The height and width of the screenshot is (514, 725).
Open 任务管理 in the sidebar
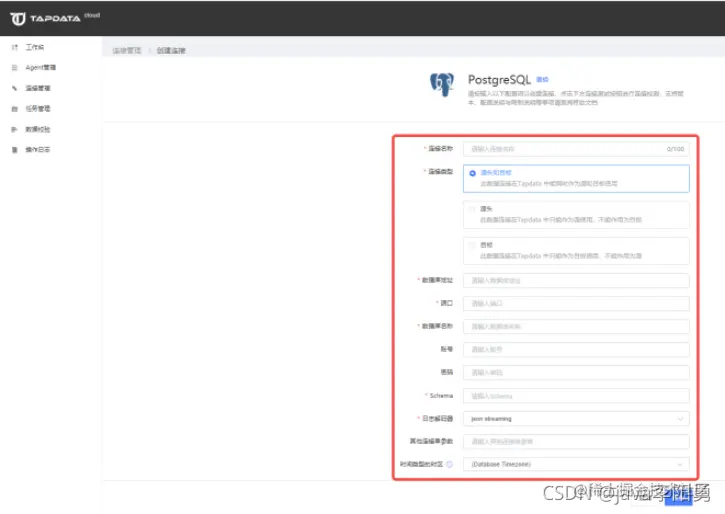coord(38,109)
